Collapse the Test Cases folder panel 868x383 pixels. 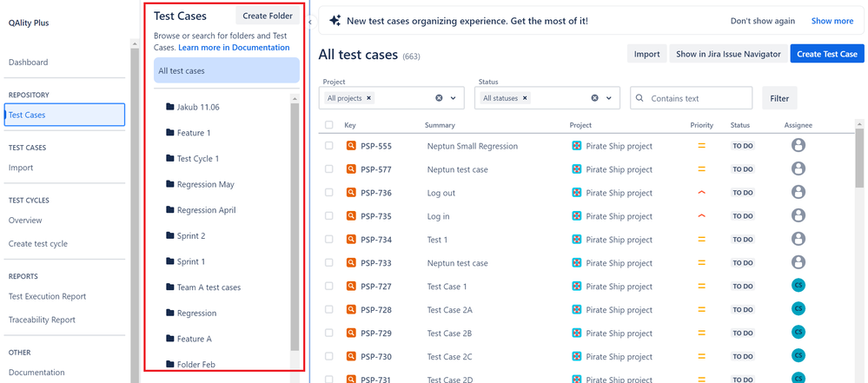tap(310, 22)
